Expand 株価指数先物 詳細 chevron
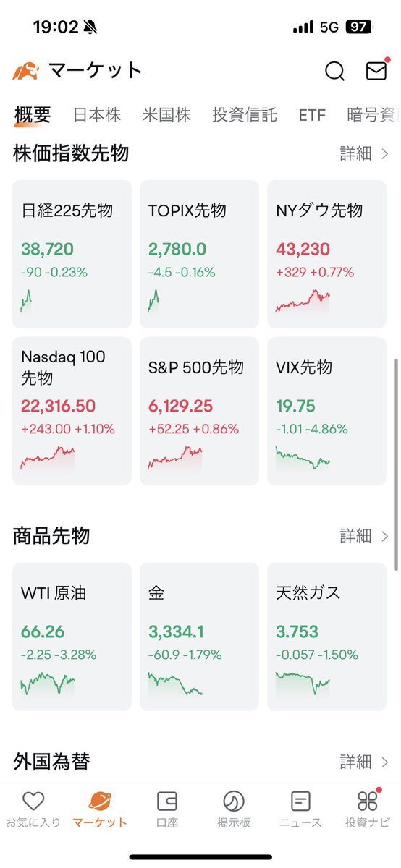Image resolution: width=401 pixels, height=868 pixels. (384, 153)
